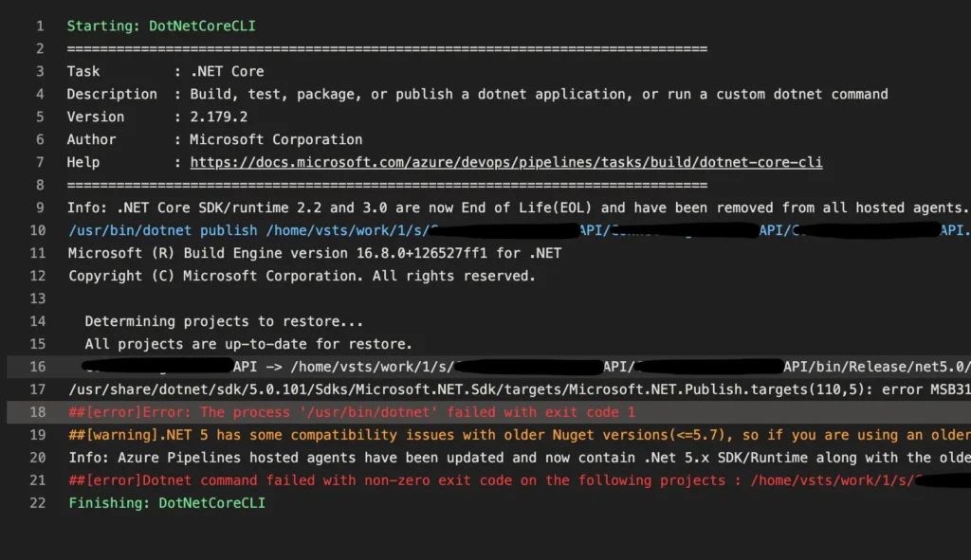971x560 pixels.
Task: Click the 'Task : .NET Core' line
Action: (165, 71)
